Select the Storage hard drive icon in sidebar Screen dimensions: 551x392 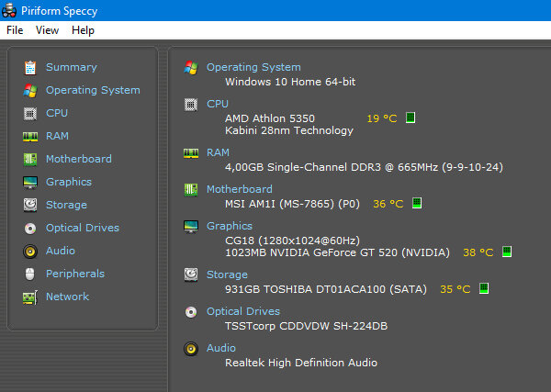(30, 205)
